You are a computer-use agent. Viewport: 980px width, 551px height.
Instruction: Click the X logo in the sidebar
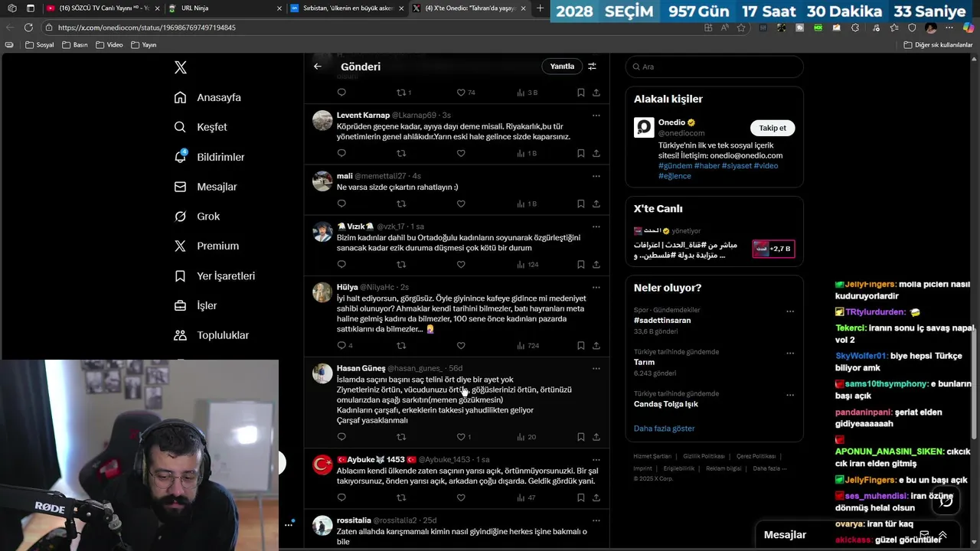pyautogui.click(x=181, y=67)
